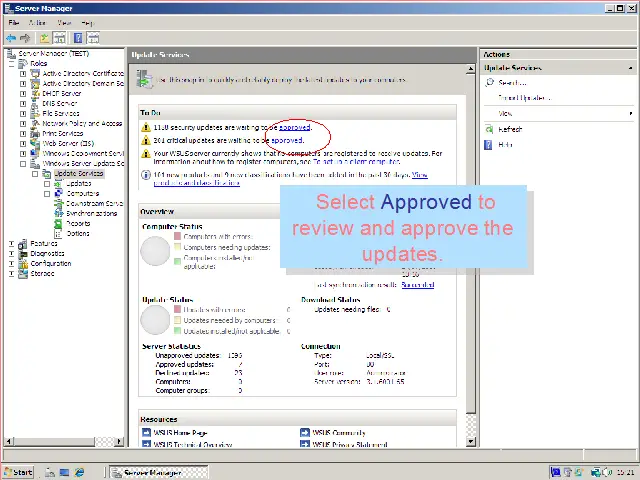Click the Windows Deployment Services icon
The image size is (640, 480).
[x=36, y=153]
